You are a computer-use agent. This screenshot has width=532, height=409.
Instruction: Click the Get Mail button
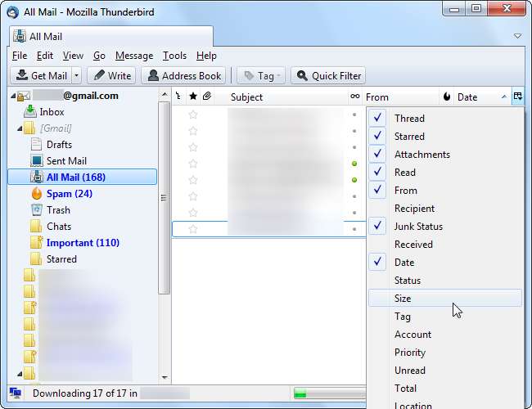click(42, 75)
